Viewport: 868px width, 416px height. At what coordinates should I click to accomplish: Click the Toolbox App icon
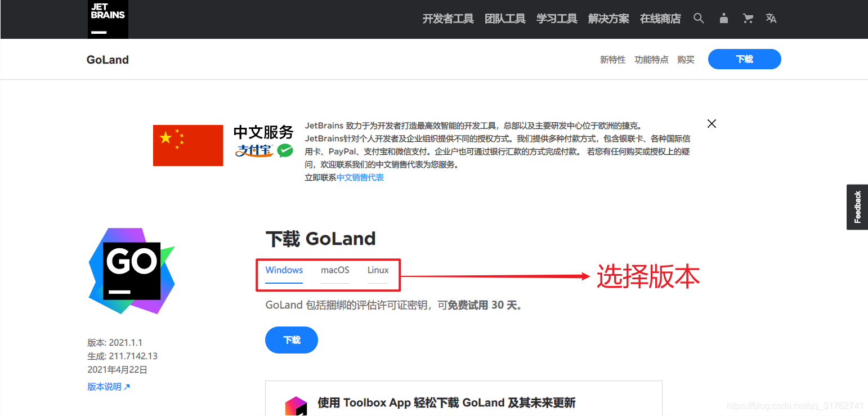pyautogui.click(x=296, y=406)
